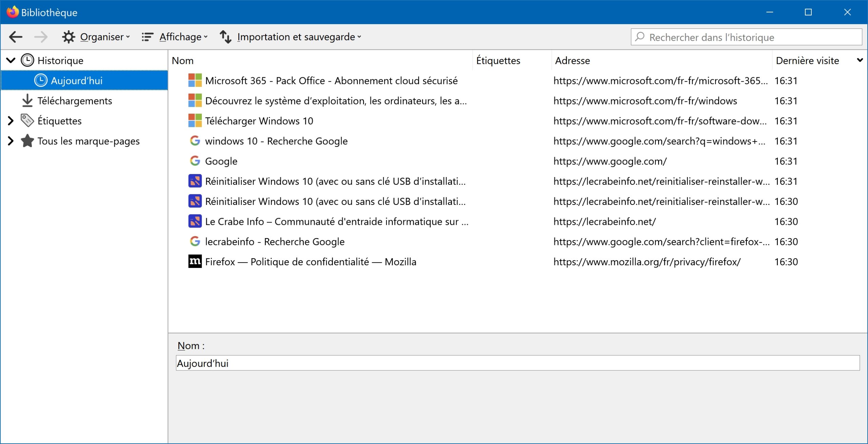Viewport: 868px width, 444px height.
Task: Select Tous les marque-pages in sidebar
Action: point(88,141)
